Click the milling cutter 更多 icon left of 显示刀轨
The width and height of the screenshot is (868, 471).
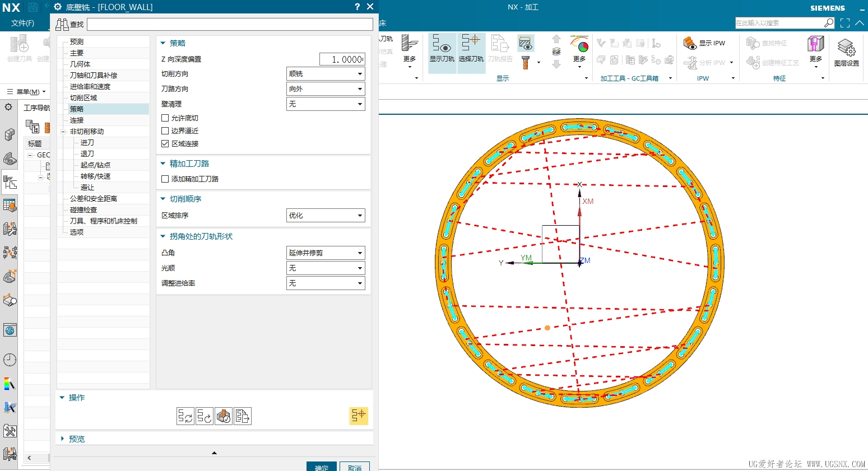point(410,50)
